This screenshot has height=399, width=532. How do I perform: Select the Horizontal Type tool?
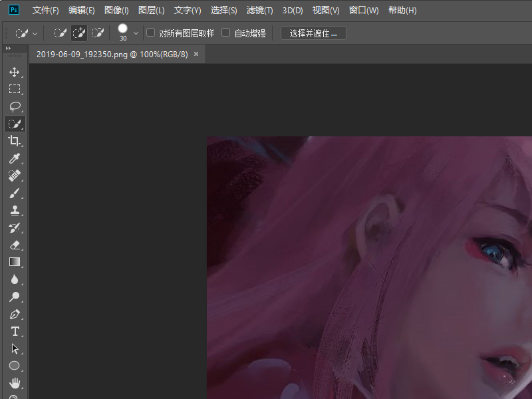tap(14, 331)
